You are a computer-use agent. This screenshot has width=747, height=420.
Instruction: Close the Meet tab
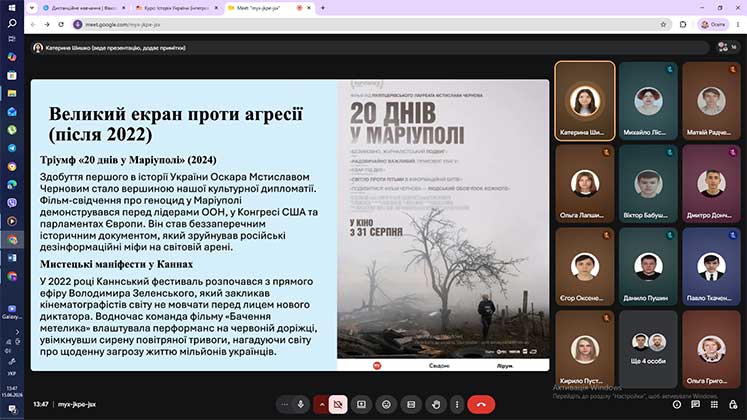[x=309, y=8]
